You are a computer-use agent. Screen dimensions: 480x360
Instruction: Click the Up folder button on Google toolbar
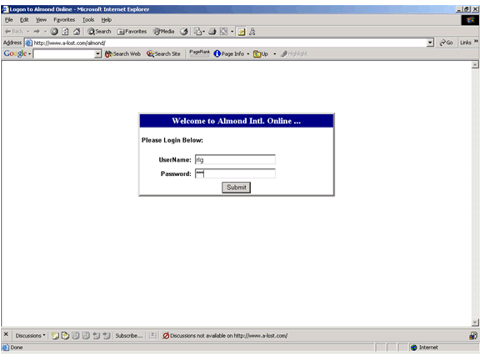tap(261, 54)
